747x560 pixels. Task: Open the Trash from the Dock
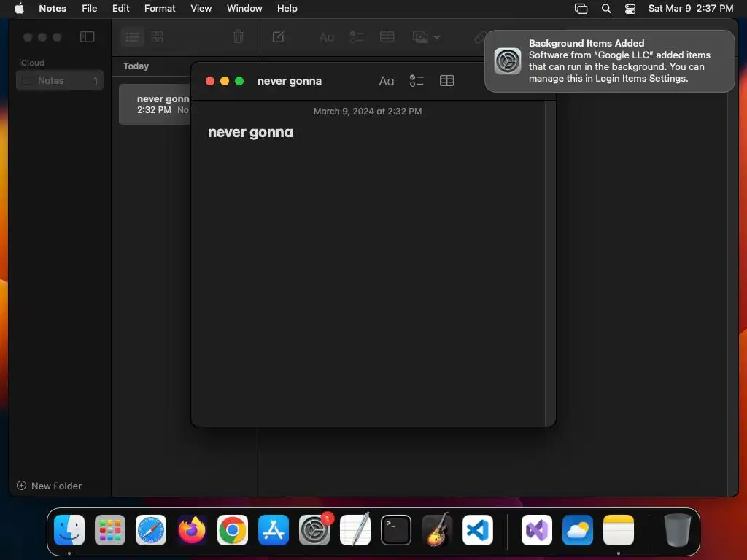point(677,530)
